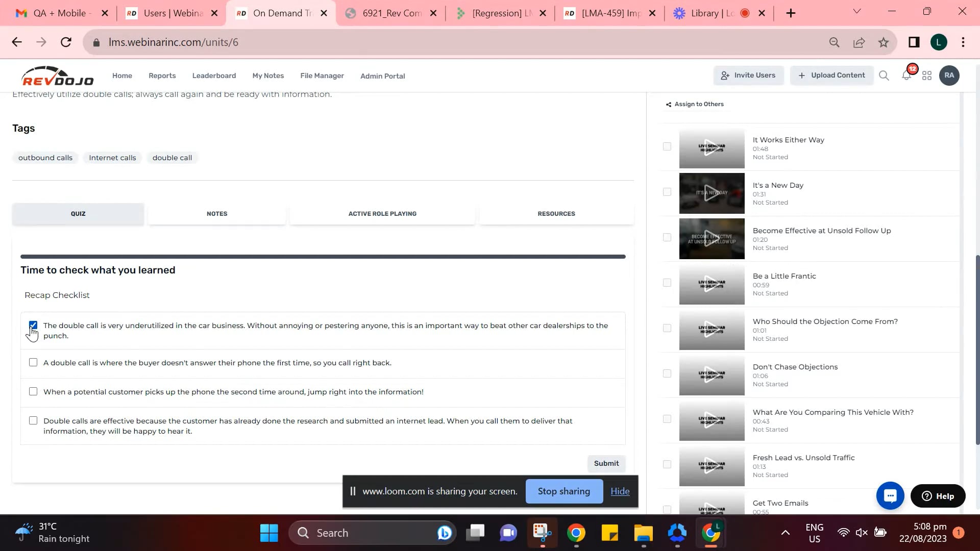Bookmark this page with star icon

tap(884, 42)
